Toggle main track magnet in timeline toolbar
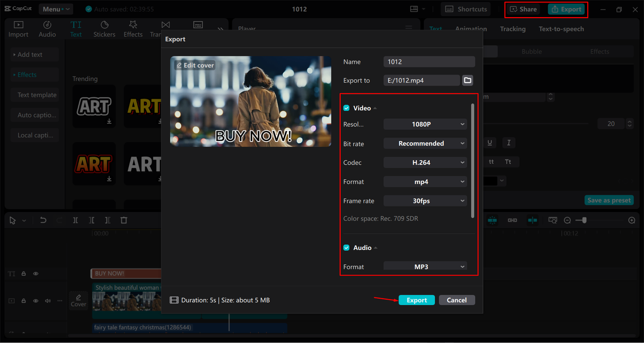This screenshot has height=343, width=644. tap(492, 220)
